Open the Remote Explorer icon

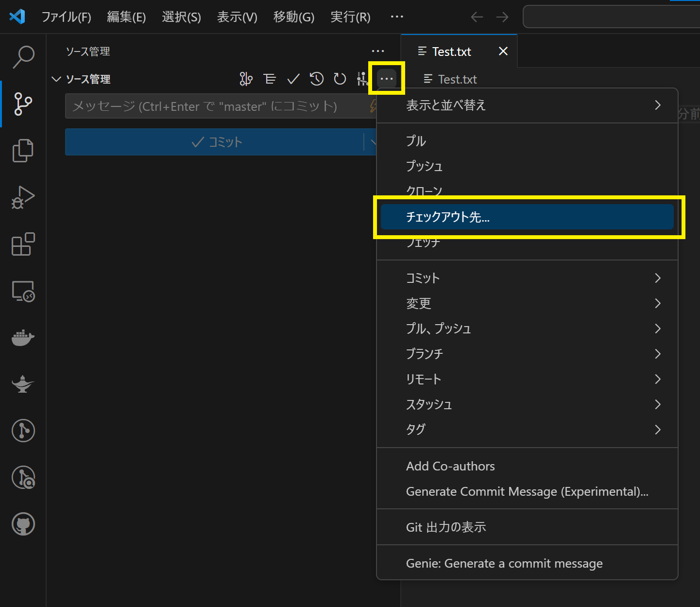click(23, 291)
